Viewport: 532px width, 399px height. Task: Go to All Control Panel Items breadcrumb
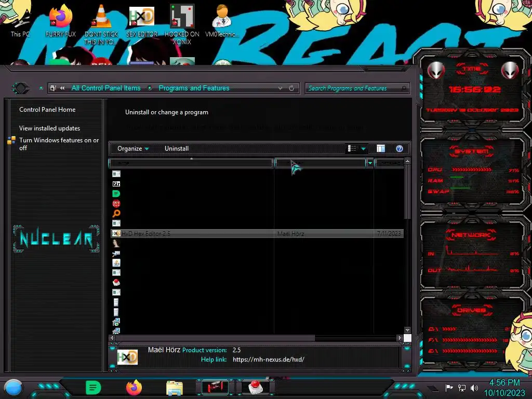click(x=106, y=88)
